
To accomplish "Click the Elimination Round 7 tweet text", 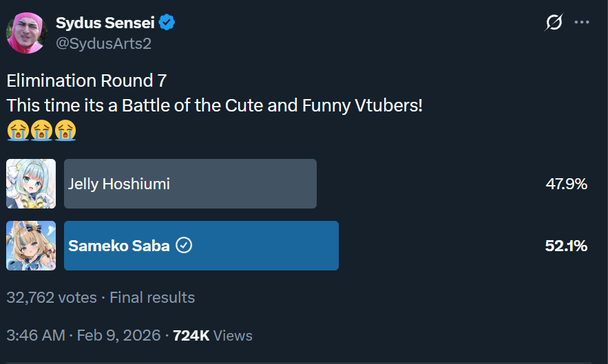I will coord(87,81).
